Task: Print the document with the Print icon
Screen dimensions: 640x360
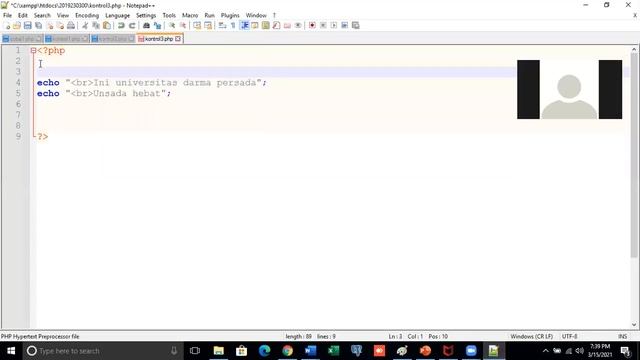Action: pyautogui.click(x=71, y=25)
